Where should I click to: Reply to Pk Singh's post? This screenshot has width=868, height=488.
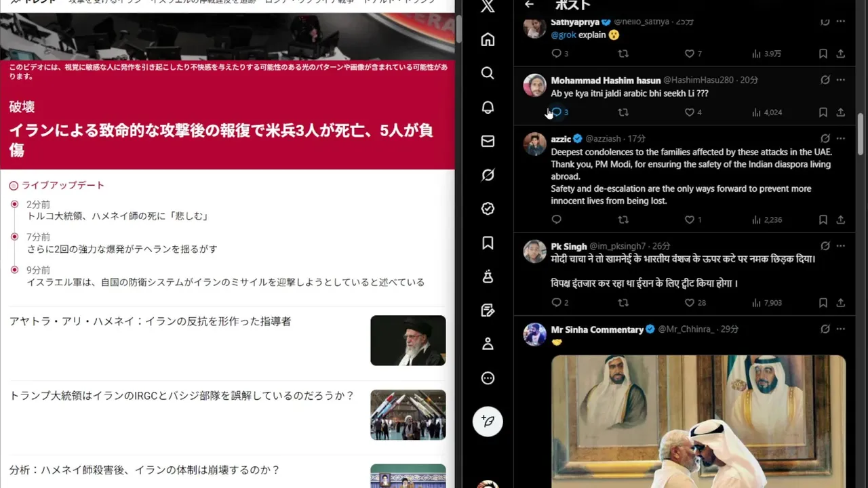click(557, 303)
